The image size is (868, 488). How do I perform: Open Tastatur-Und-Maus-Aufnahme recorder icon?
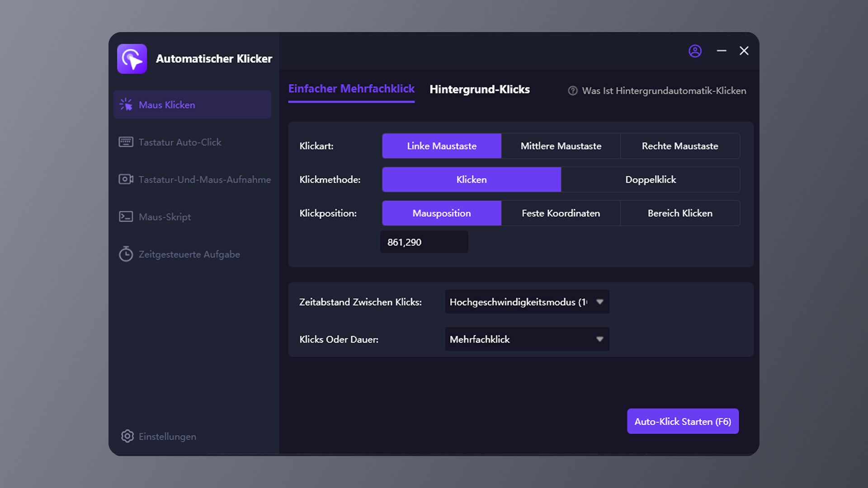click(126, 179)
